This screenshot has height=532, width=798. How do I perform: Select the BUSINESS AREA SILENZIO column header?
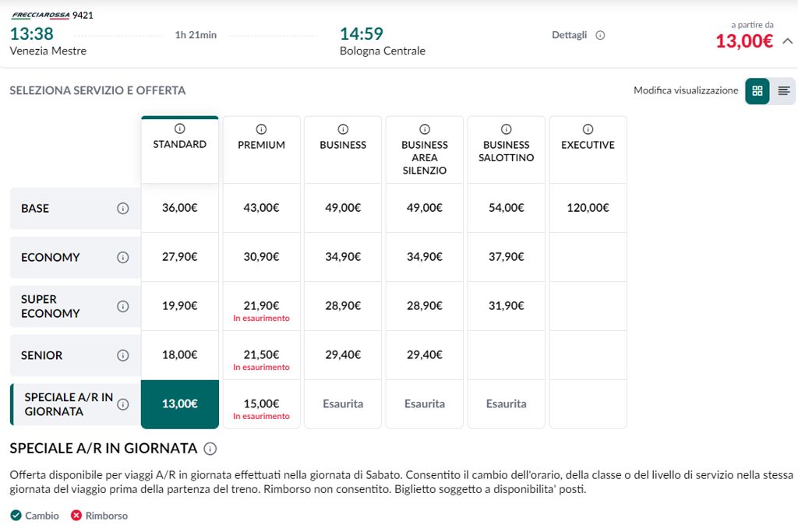[x=425, y=150]
